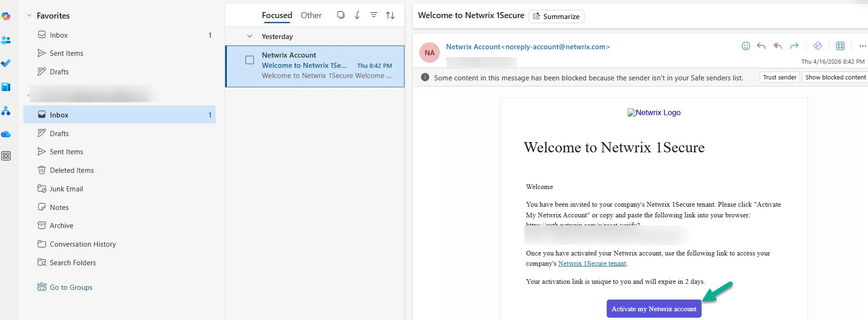Click the Reply arrow icon
This screenshot has width=868, height=320.
coord(761,46)
